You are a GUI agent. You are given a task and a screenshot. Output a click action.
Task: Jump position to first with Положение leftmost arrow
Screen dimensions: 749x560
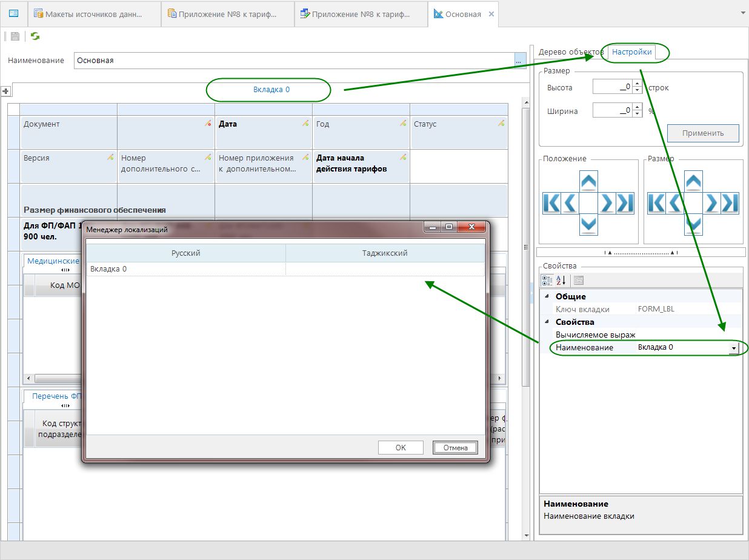point(551,203)
